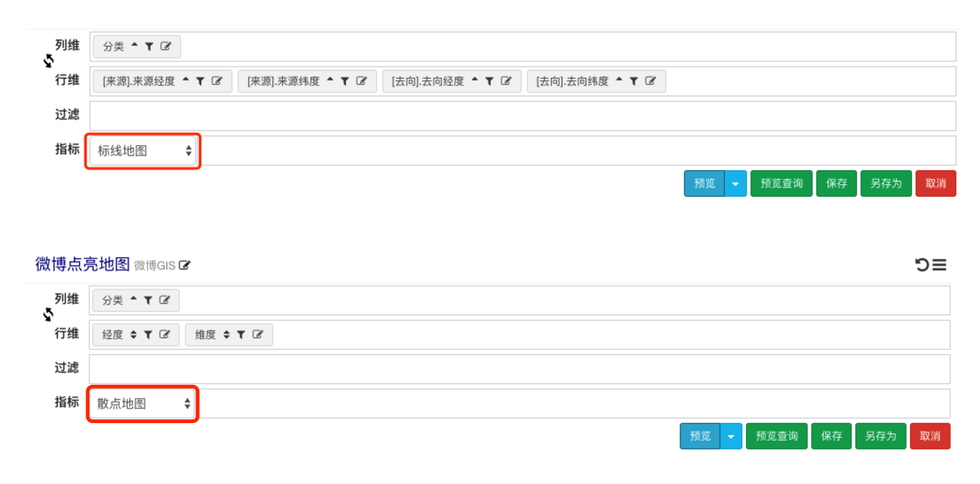Open the 标线地图 chart type dropdown
Viewport: 980px width, 484px height.
tap(143, 151)
